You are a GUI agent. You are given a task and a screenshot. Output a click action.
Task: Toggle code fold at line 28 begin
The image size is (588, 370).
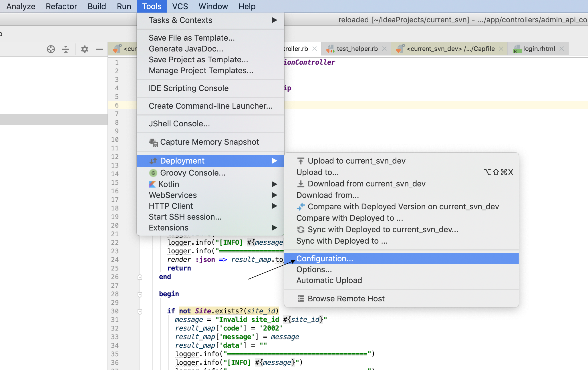(x=140, y=294)
